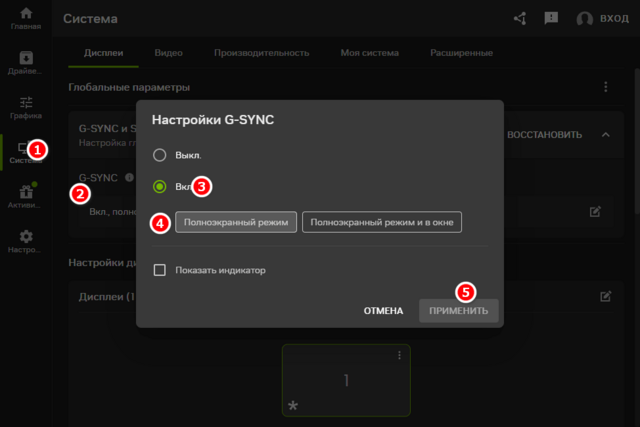
Task: Click the G-SYNC info icon
Action: [x=129, y=178]
